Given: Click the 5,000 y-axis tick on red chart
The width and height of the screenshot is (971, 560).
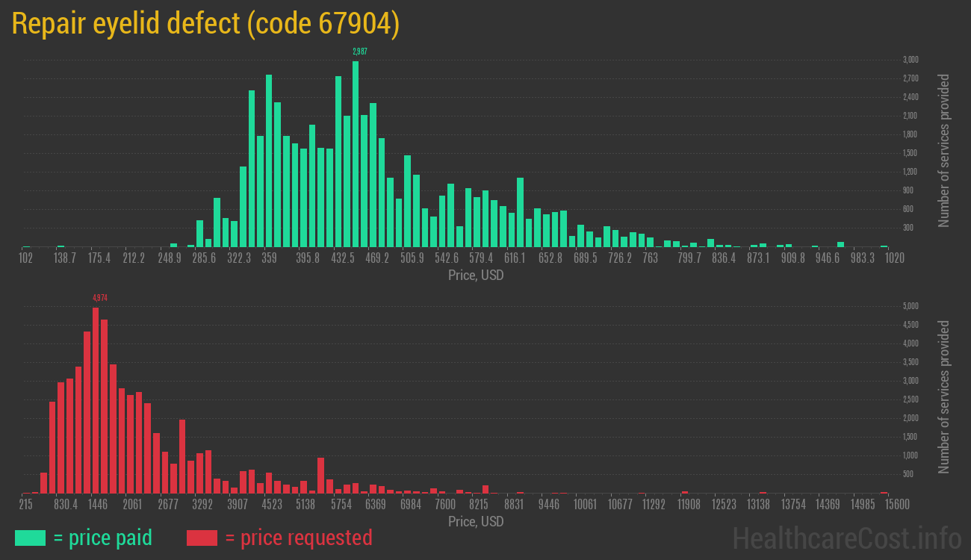Looking at the screenshot, I should 910,306.
